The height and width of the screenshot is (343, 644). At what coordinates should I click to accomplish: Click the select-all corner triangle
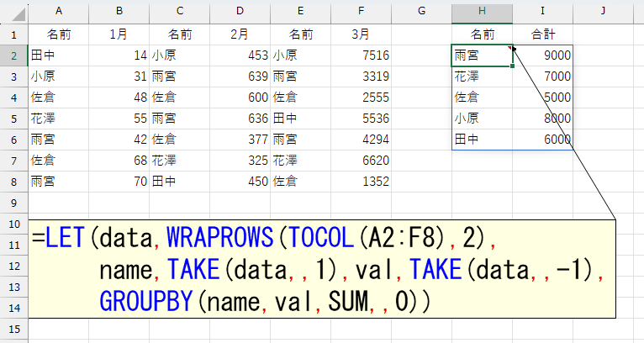(x=13, y=12)
